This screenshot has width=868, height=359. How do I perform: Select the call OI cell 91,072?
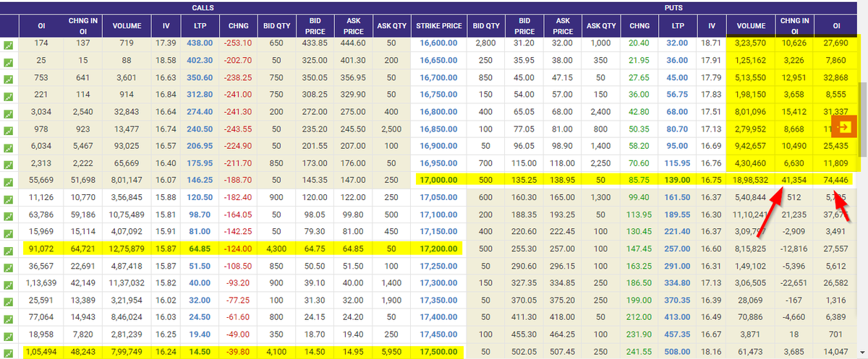coord(41,248)
